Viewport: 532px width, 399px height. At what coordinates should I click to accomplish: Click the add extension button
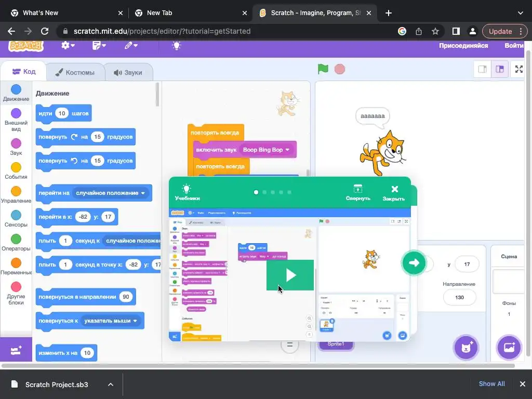click(x=16, y=350)
